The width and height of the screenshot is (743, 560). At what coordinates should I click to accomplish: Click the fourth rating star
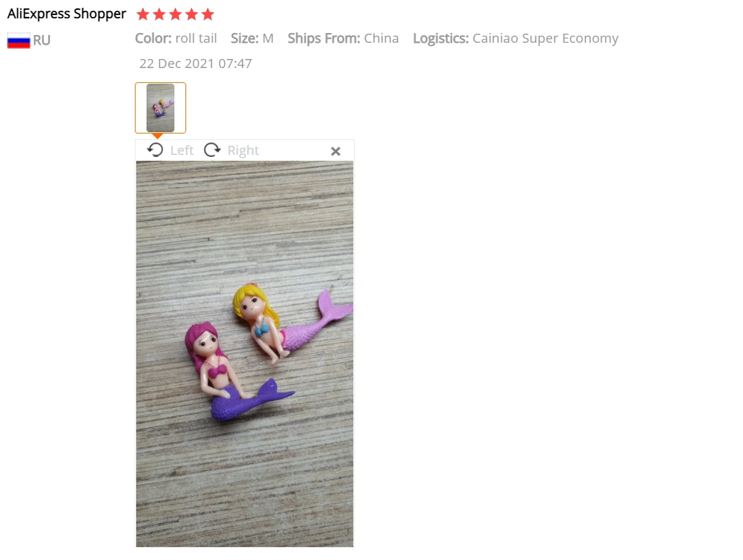click(x=191, y=14)
